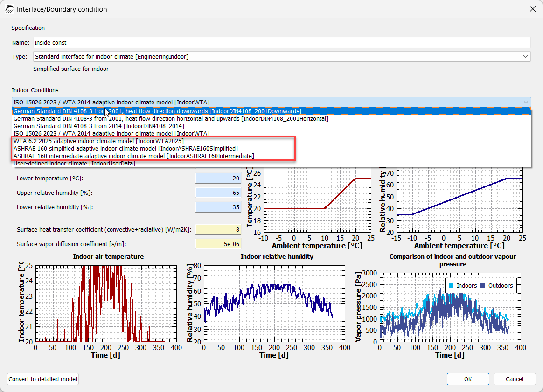Screen dimensions: 543x392
Task: Click the Cancel button
Action: click(x=514, y=379)
